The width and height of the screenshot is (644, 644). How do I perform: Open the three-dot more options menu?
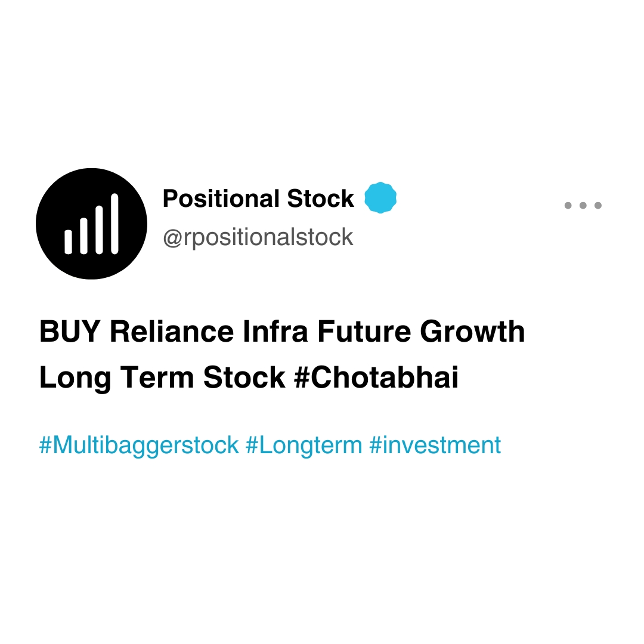[583, 206]
